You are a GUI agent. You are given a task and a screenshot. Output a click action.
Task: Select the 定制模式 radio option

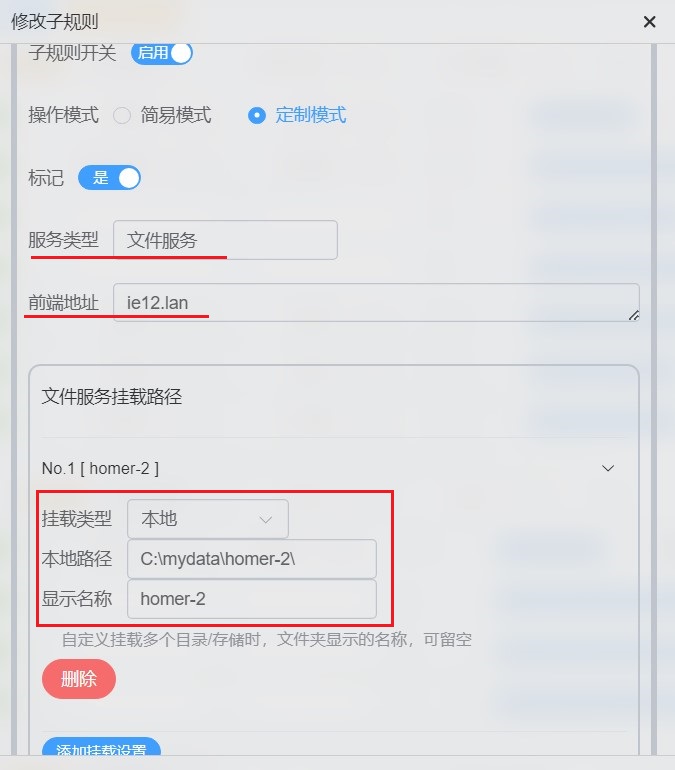coord(257,115)
